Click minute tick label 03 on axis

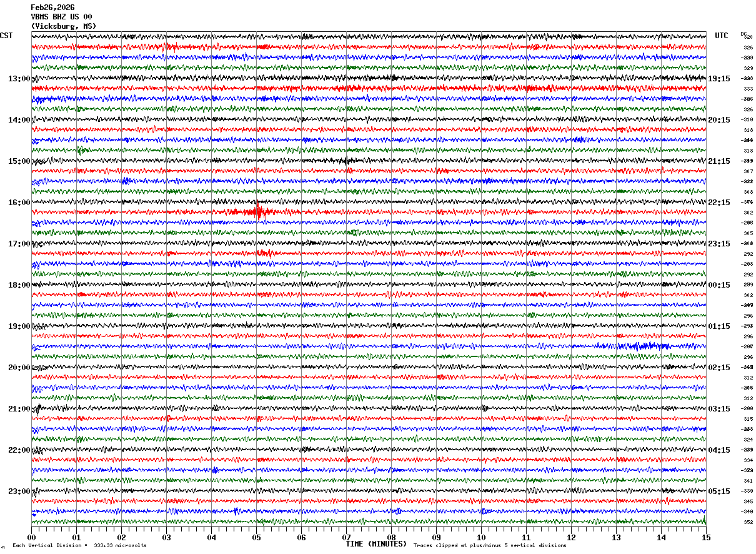click(x=166, y=537)
